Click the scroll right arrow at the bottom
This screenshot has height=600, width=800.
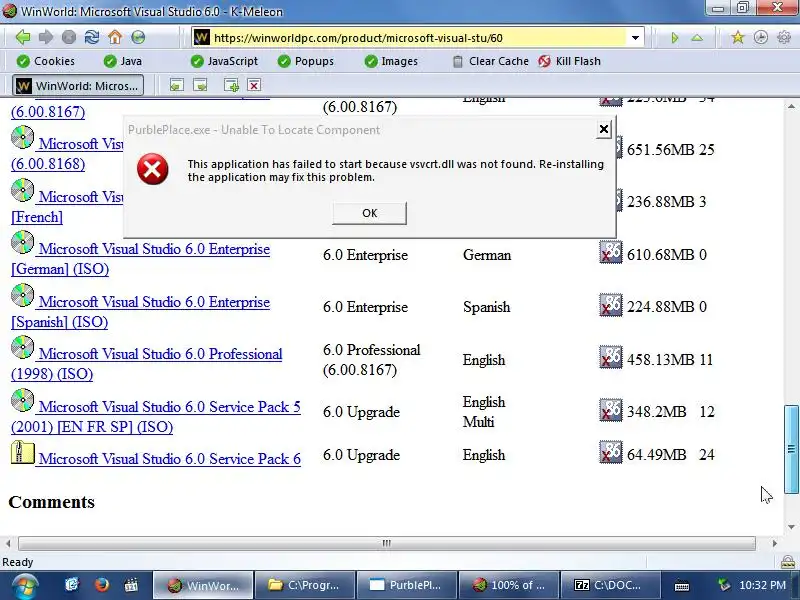(x=774, y=543)
